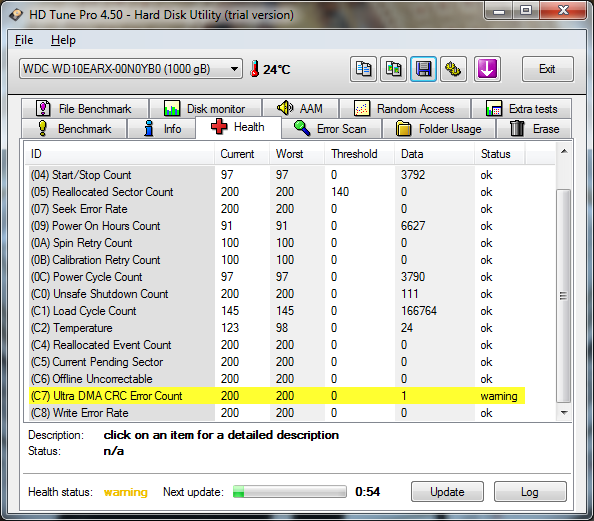594x521 pixels.
Task: Click the scrollbar down arrow
Action: tap(564, 413)
